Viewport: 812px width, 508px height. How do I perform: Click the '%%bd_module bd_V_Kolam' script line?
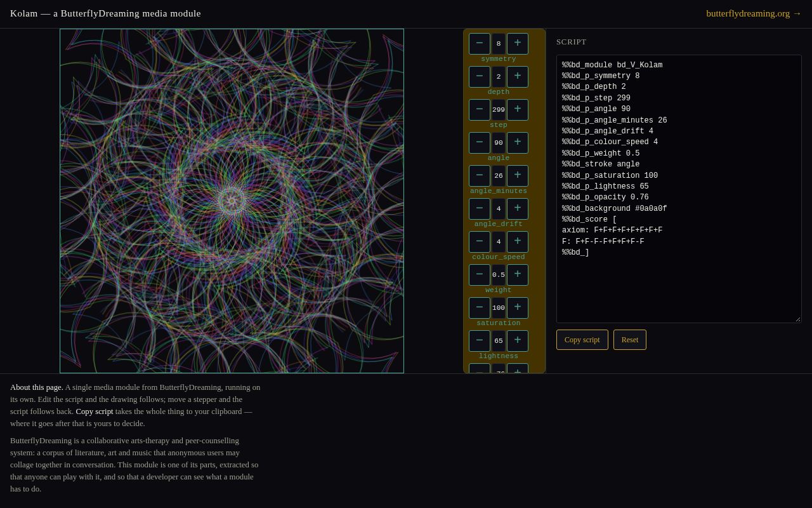[612, 65]
